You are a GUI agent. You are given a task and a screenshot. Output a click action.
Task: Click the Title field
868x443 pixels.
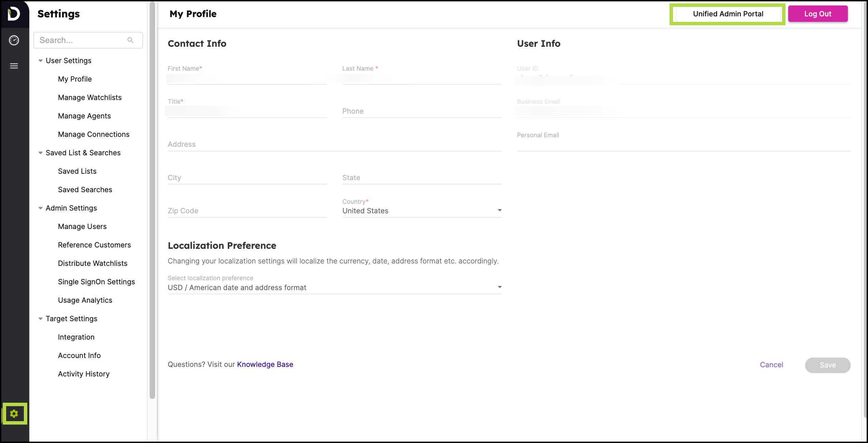click(x=247, y=111)
